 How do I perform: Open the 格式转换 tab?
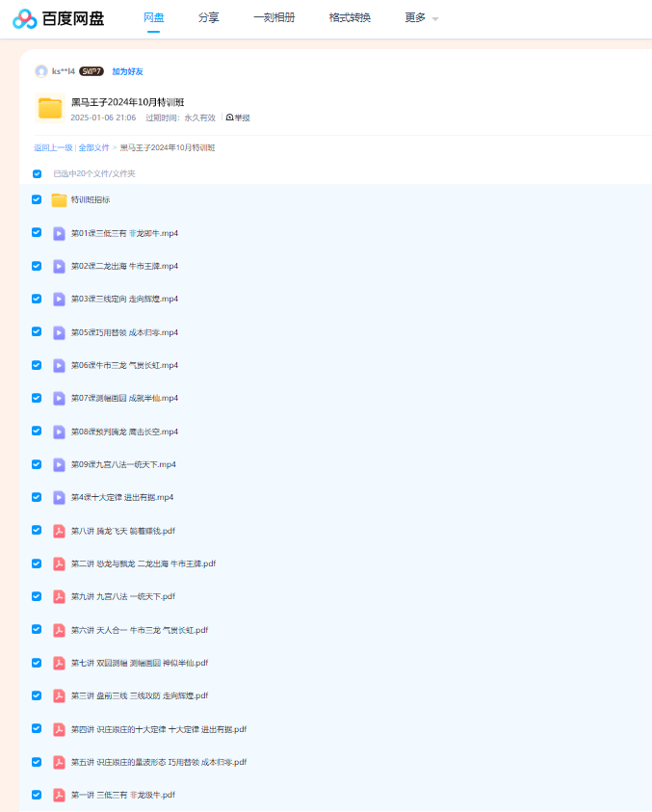click(x=350, y=17)
